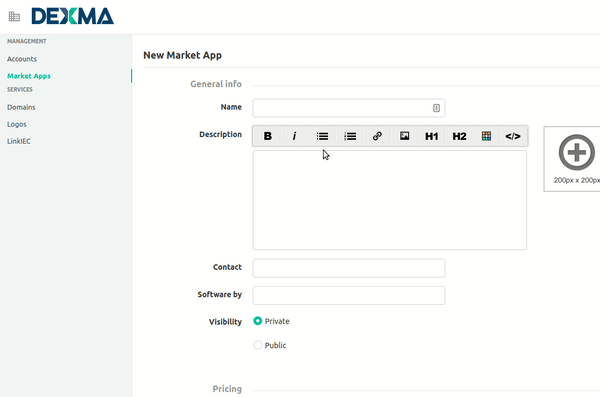The width and height of the screenshot is (600, 397).
Task: Insert a bulleted list in the description
Action: (x=322, y=136)
